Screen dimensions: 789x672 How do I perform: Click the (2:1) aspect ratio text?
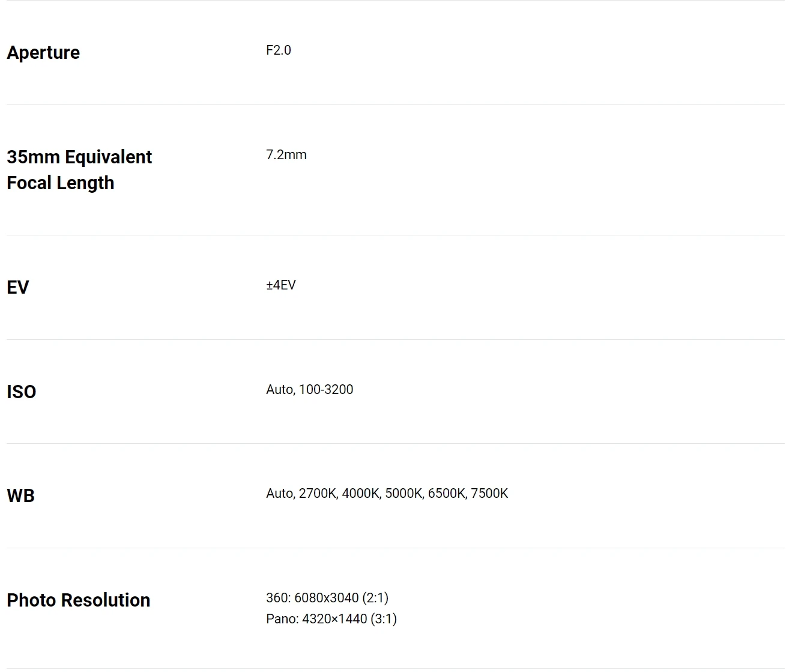pyautogui.click(x=375, y=598)
